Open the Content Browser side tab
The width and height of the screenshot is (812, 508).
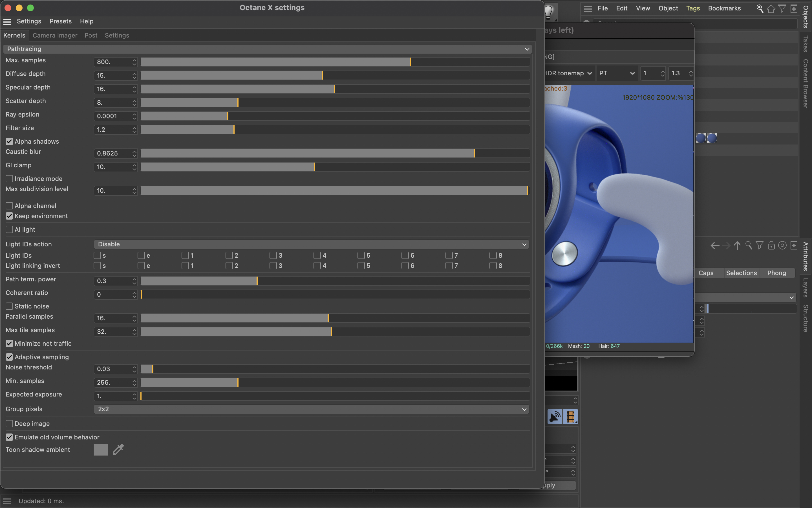(806, 84)
